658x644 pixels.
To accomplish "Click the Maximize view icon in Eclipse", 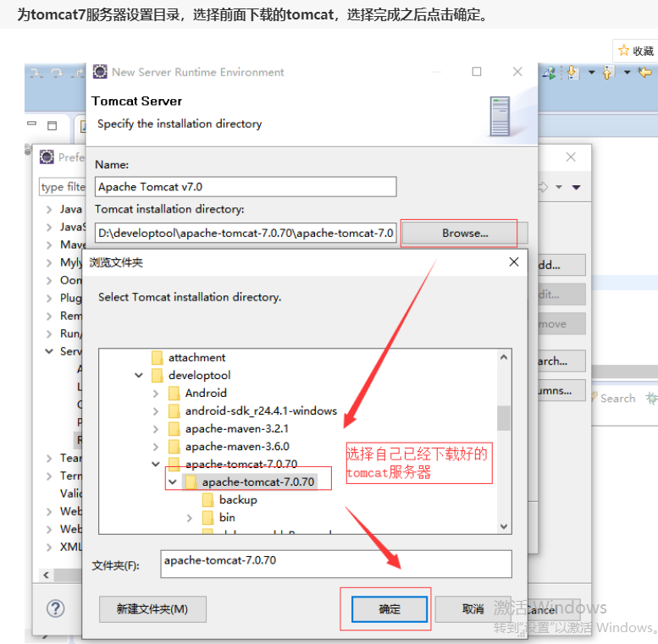I will (x=52, y=125).
